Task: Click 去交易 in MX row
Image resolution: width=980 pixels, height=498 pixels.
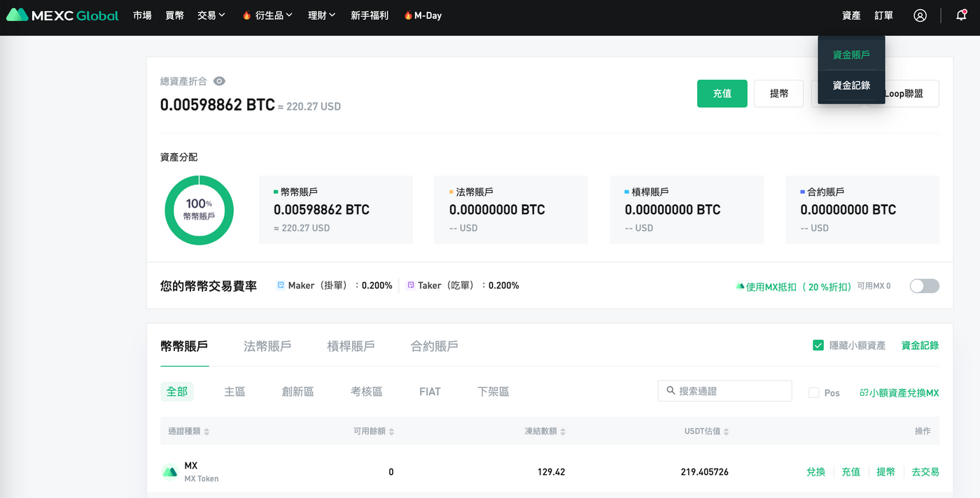Action: pos(925,472)
